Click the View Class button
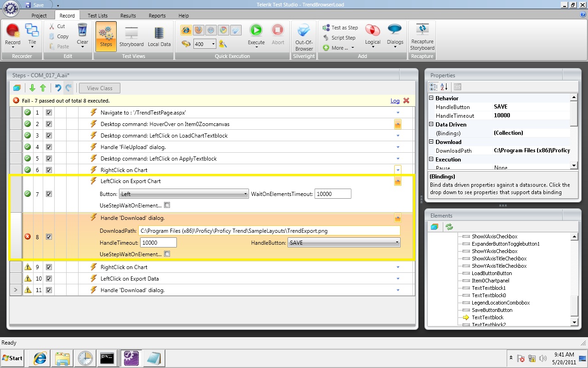This screenshot has width=588, height=368. (100, 88)
